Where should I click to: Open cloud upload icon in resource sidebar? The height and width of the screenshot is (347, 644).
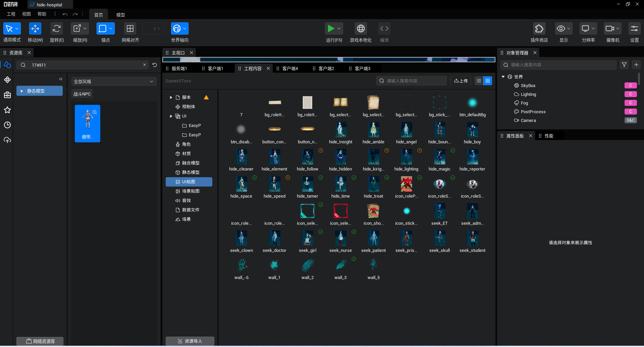(x=7, y=140)
